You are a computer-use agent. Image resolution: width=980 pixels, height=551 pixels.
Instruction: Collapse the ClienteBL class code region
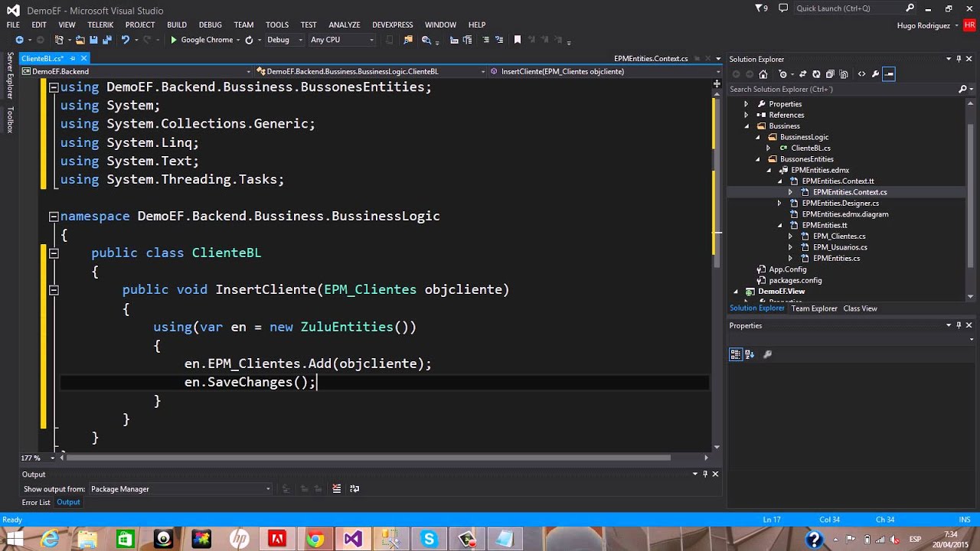coord(54,253)
